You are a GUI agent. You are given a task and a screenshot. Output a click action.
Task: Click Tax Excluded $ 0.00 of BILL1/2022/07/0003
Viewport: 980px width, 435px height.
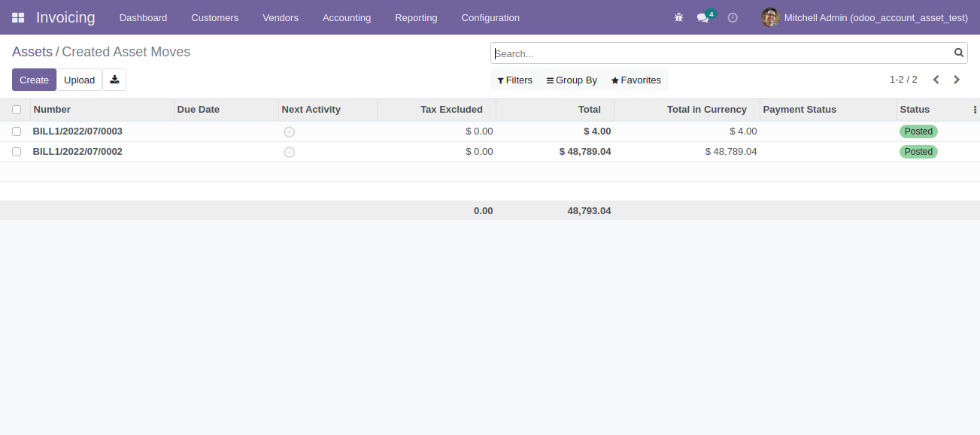tap(479, 131)
